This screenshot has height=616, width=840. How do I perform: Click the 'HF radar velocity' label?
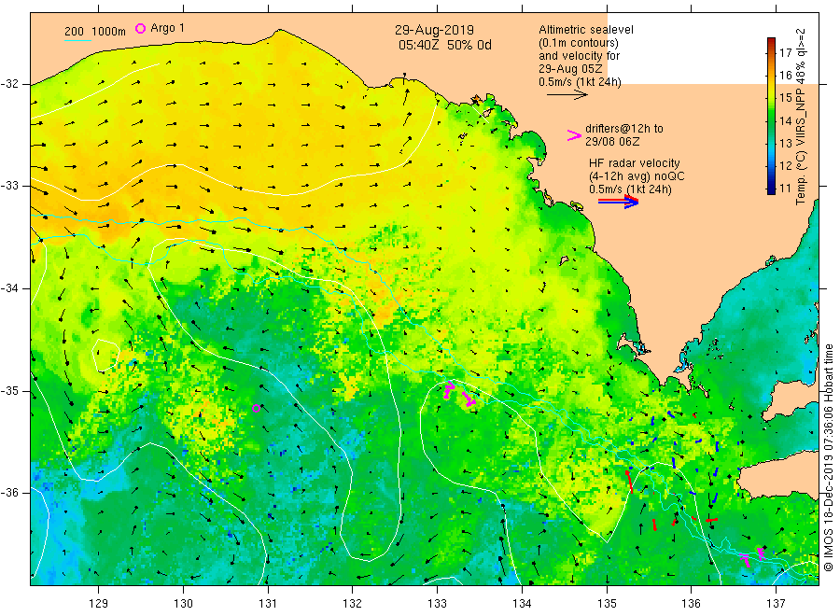point(635,163)
